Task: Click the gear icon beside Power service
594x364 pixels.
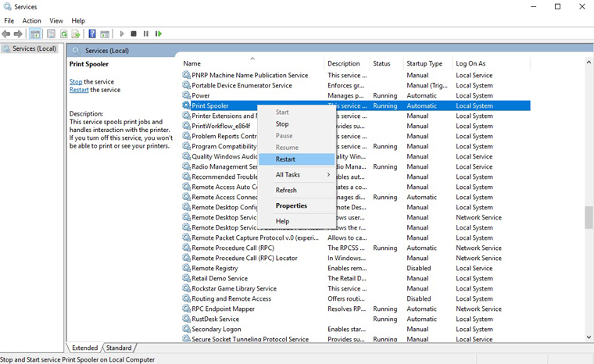Action: pyautogui.click(x=186, y=95)
